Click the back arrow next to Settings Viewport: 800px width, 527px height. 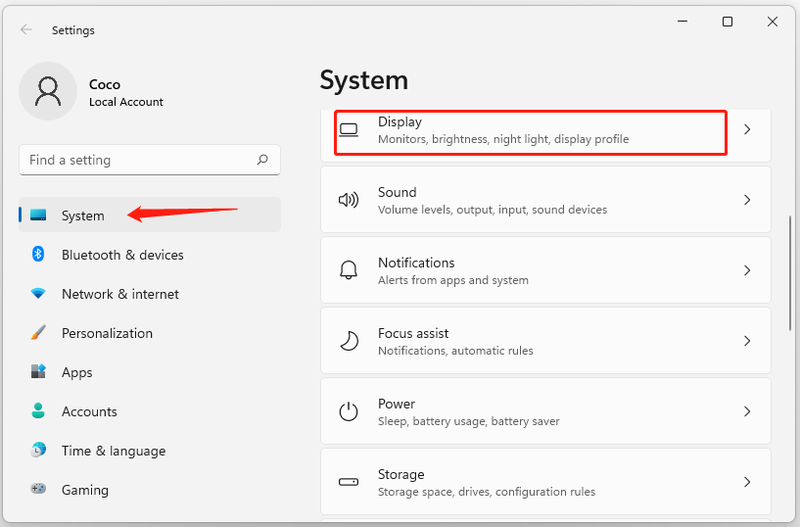pyautogui.click(x=27, y=30)
